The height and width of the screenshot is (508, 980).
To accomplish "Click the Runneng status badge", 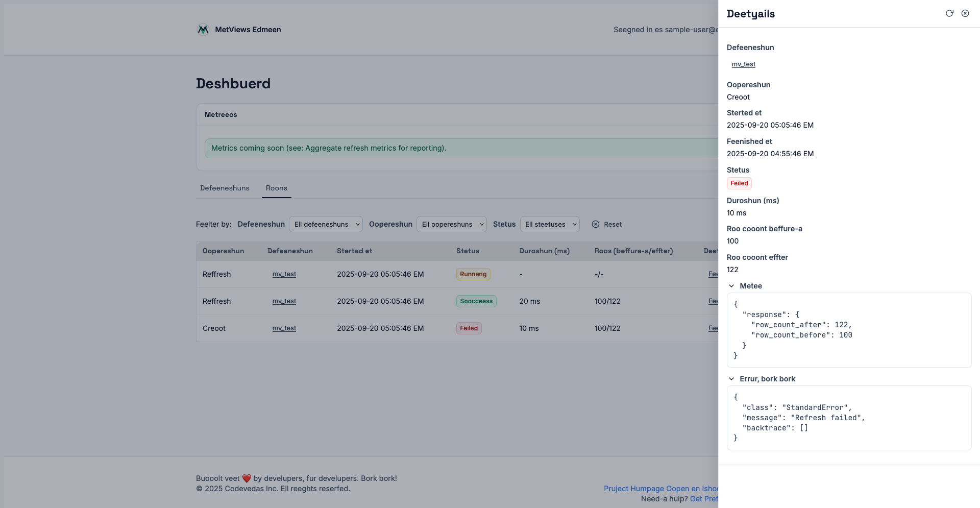I will click(x=473, y=274).
